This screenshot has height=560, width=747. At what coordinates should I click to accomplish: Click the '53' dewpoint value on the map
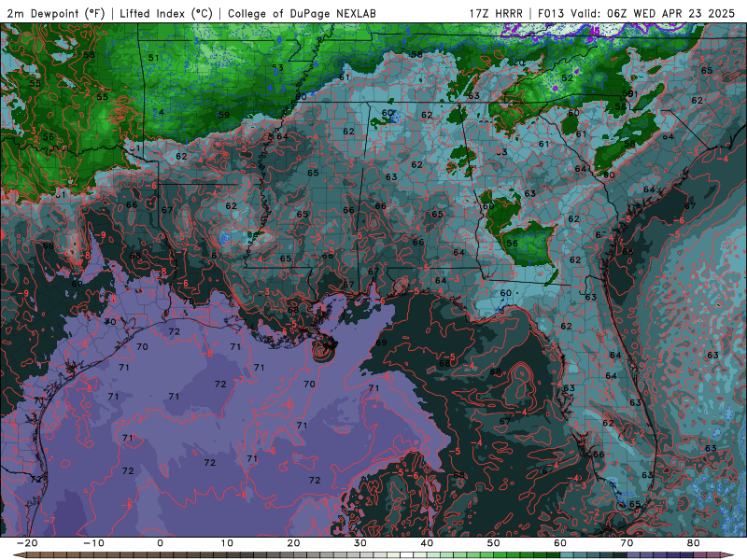point(277,67)
